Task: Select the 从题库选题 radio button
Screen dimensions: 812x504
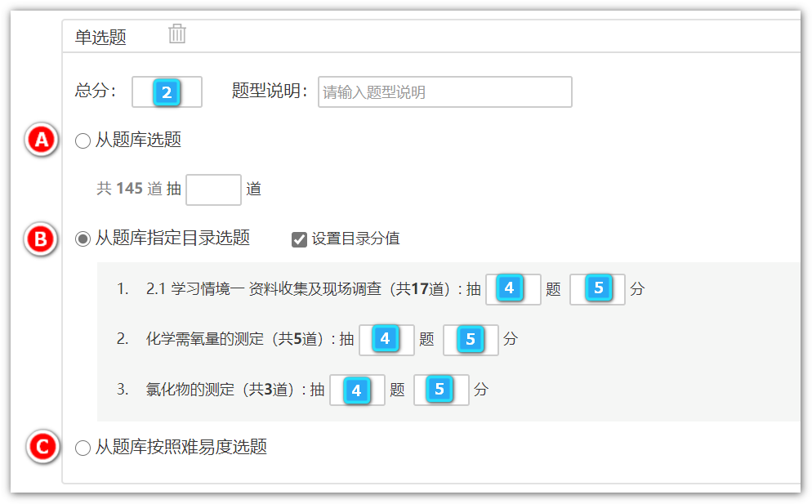Action: pos(83,141)
